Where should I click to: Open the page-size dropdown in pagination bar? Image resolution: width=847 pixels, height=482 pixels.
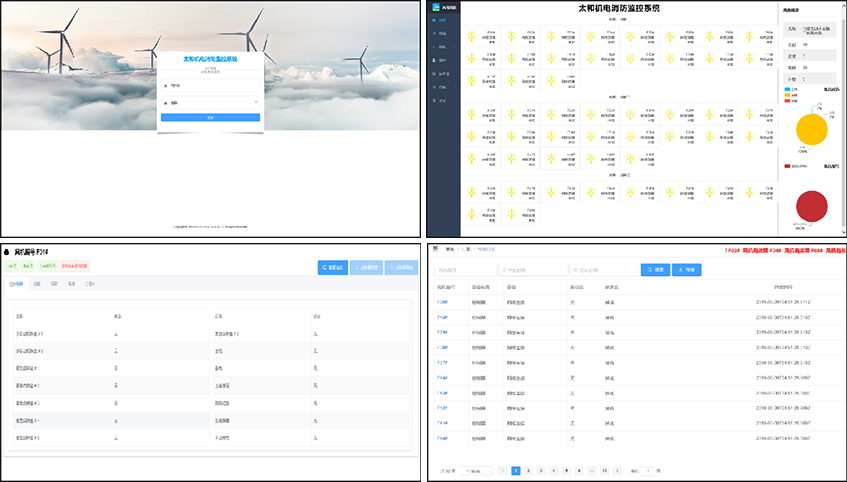[474, 470]
